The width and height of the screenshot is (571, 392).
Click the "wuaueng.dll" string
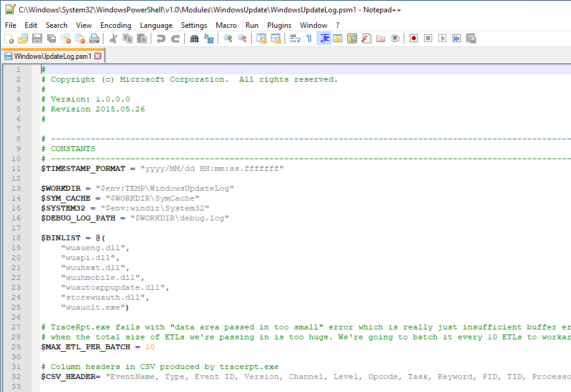(93, 248)
